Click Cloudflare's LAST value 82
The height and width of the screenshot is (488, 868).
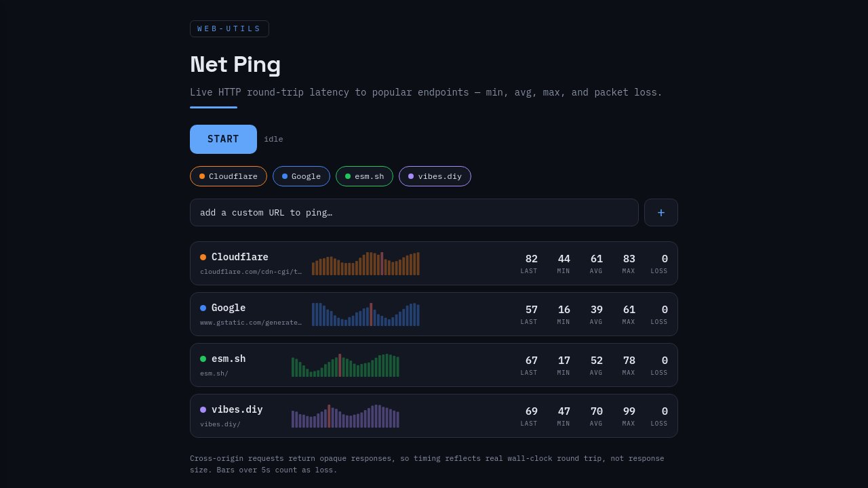pos(532,258)
